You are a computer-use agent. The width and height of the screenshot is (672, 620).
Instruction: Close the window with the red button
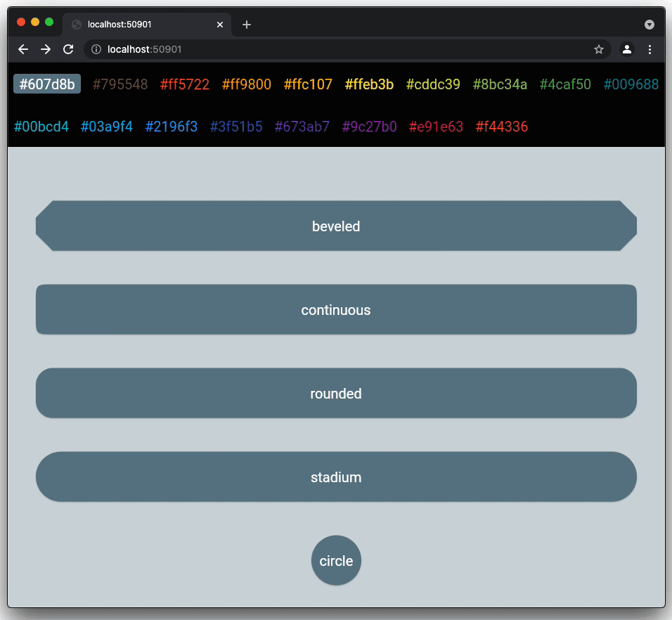pos(21,22)
